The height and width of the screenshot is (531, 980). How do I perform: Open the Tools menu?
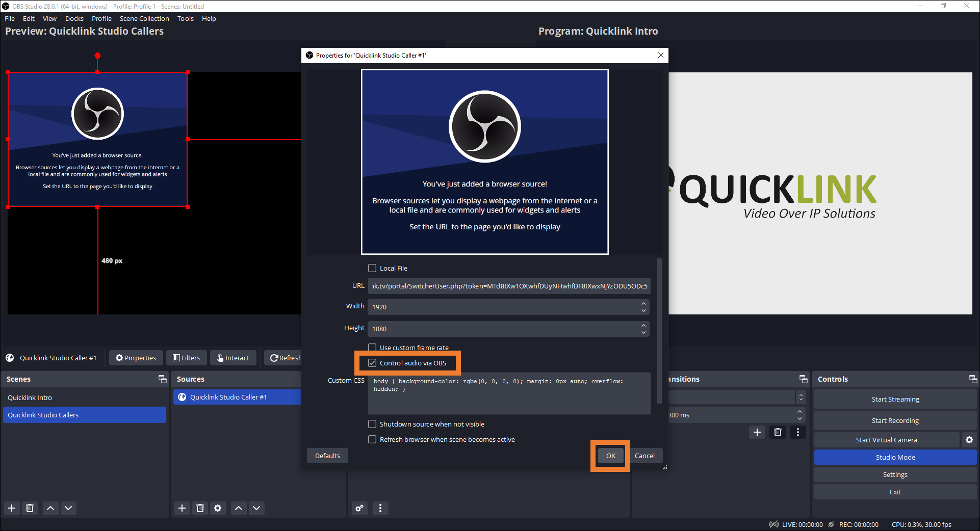(186, 18)
